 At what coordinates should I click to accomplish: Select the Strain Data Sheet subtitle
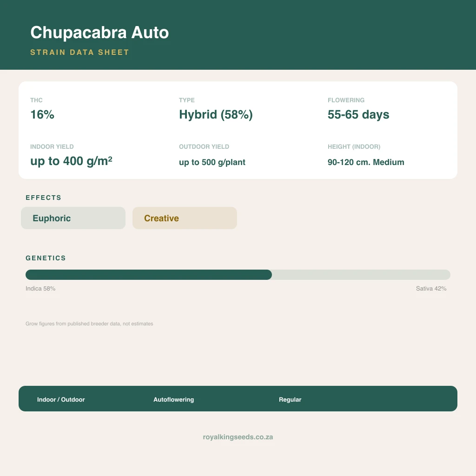coord(79,52)
